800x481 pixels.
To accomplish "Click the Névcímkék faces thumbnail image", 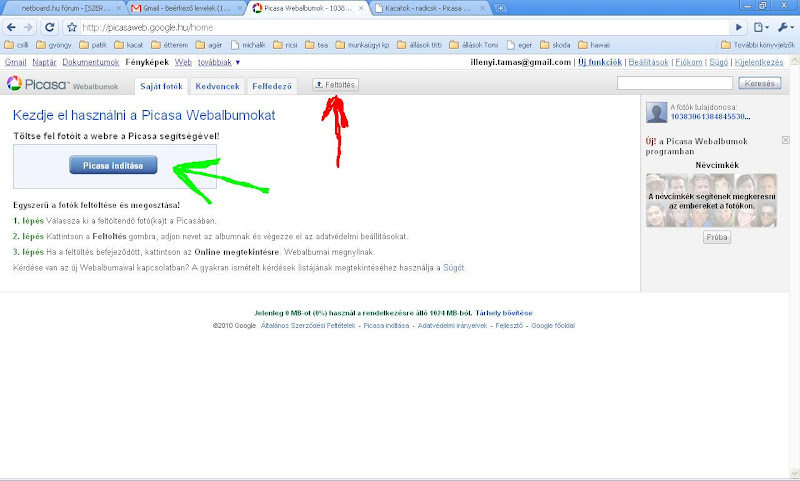I will point(711,200).
